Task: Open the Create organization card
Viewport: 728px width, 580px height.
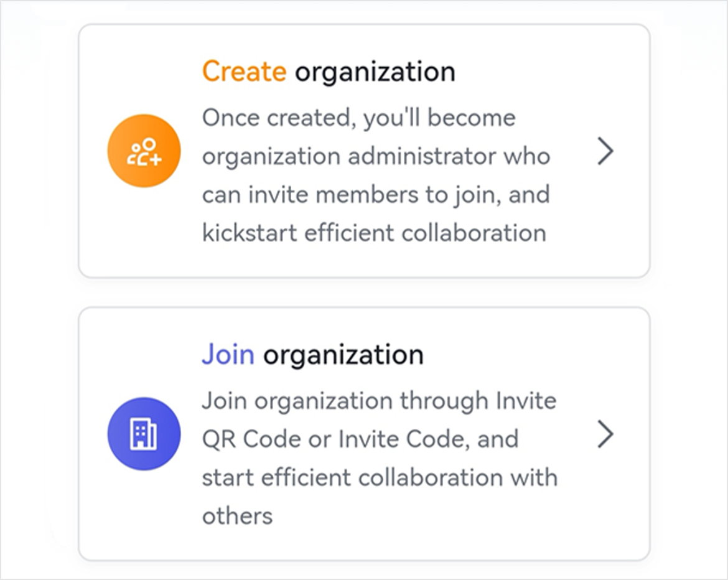Action: pyautogui.click(x=364, y=149)
